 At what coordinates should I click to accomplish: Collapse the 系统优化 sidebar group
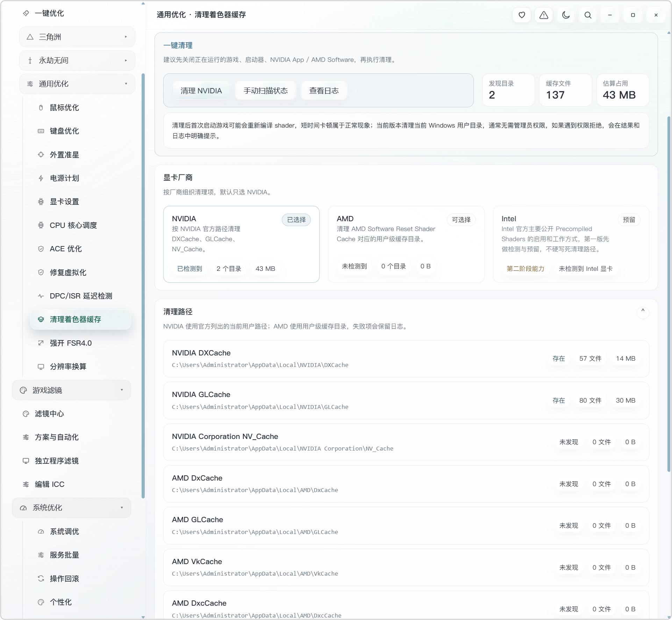coord(71,508)
